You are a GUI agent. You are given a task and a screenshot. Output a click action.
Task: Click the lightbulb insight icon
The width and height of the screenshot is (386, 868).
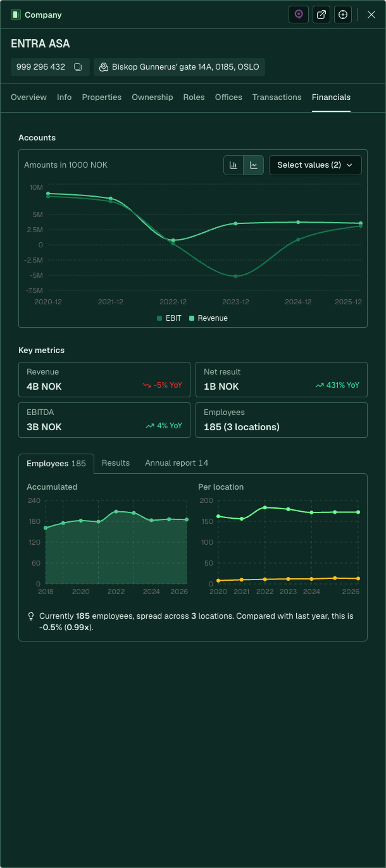point(31,616)
